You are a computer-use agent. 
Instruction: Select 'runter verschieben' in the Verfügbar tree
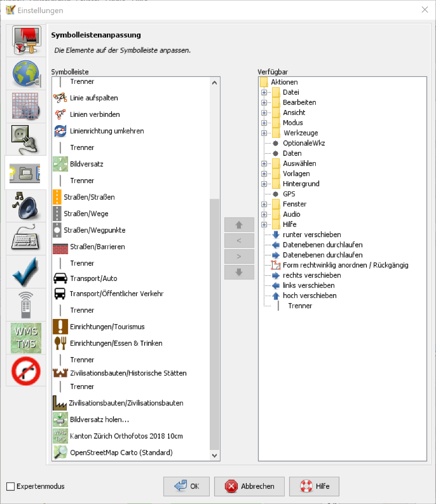[311, 234]
